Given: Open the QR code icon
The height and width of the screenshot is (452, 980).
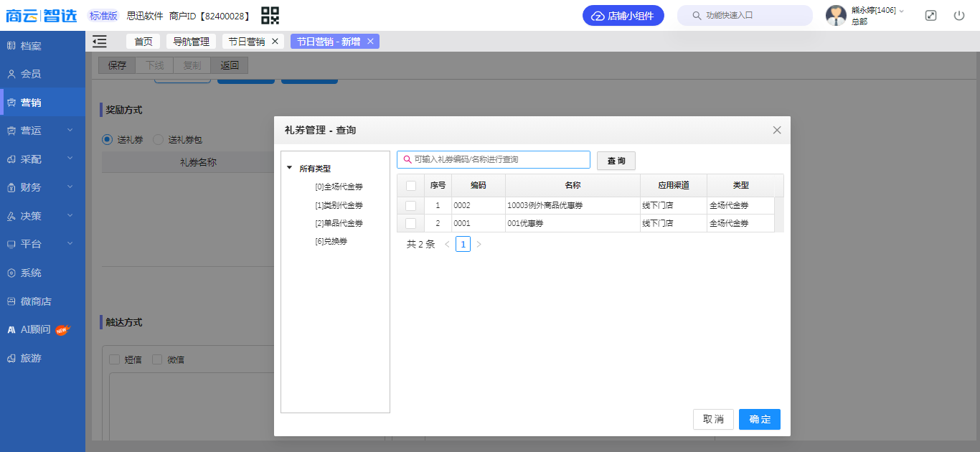Looking at the screenshot, I should [x=270, y=15].
